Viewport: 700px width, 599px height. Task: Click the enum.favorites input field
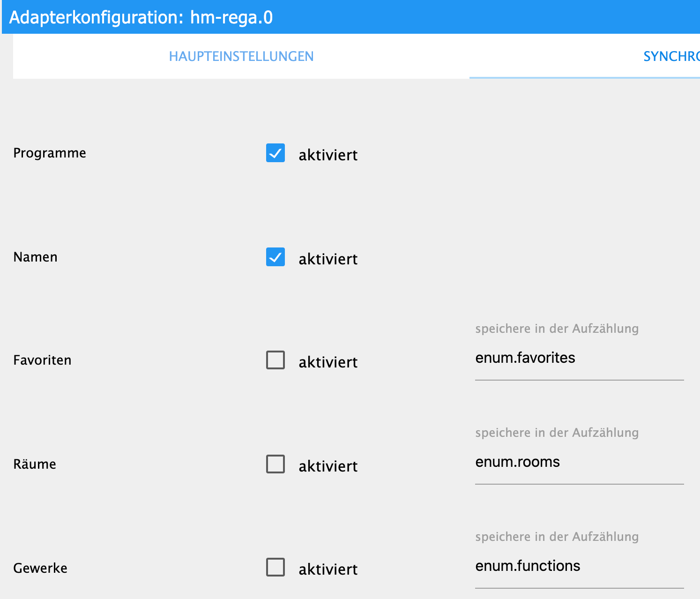click(x=579, y=358)
